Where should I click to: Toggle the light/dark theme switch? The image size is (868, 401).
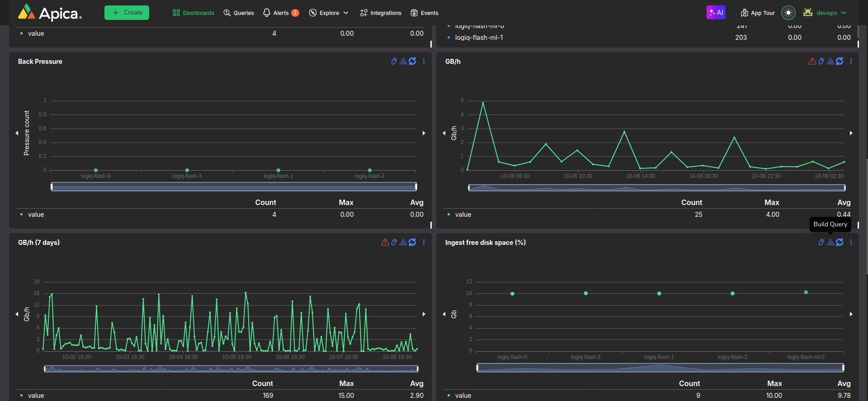[788, 13]
